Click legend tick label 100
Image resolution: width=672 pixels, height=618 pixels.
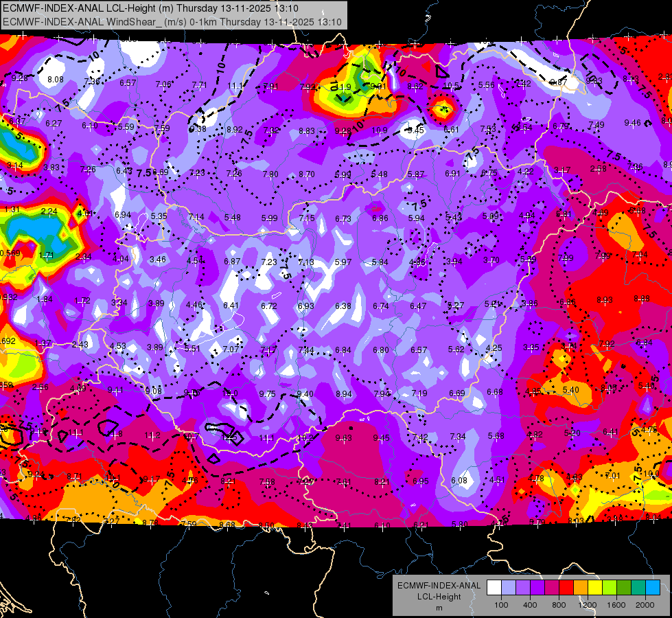pos(501,605)
